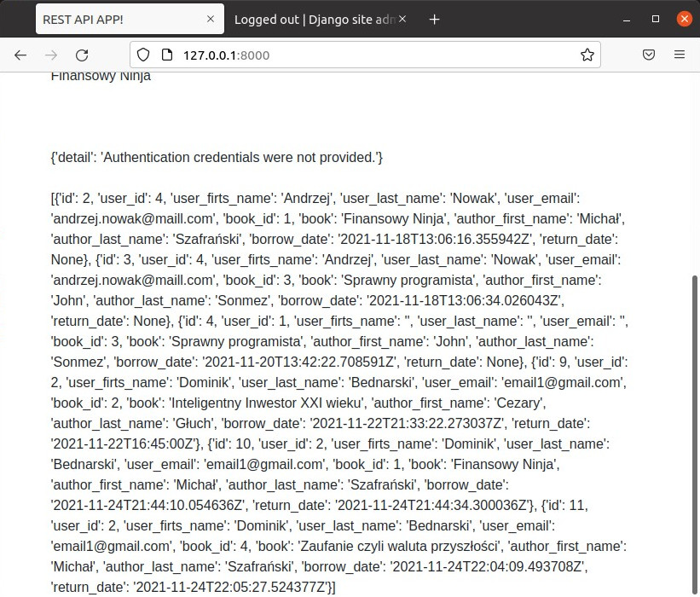The image size is (700, 597).
Task: Maximize the browser window
Action: coord(656,19)
